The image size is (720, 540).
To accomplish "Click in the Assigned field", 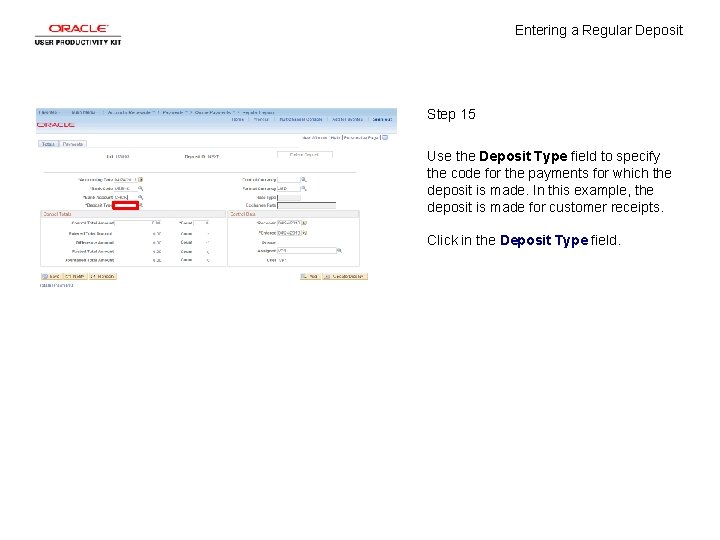I will (307, 251).
